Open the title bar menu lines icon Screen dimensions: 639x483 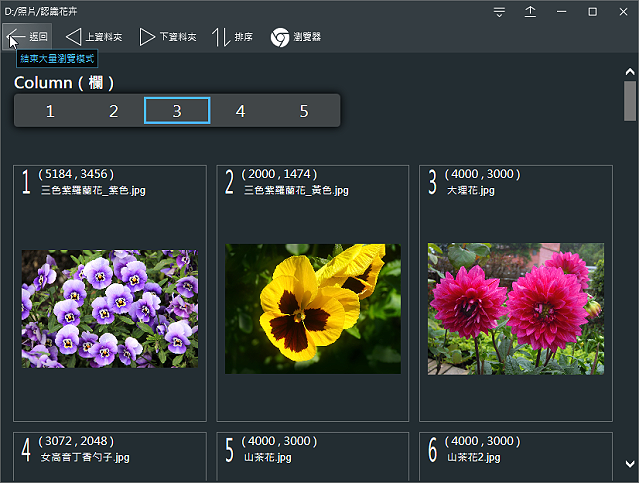(x=499, y=12)
